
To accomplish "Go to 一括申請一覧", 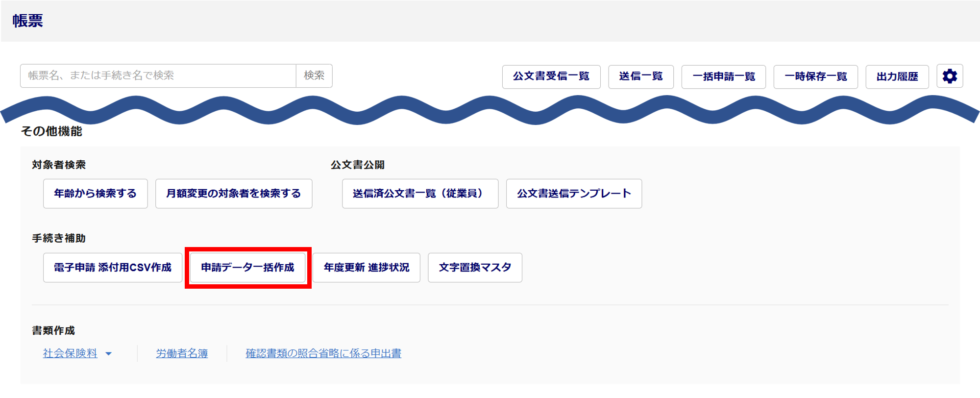I will click(x=723, y=76).
